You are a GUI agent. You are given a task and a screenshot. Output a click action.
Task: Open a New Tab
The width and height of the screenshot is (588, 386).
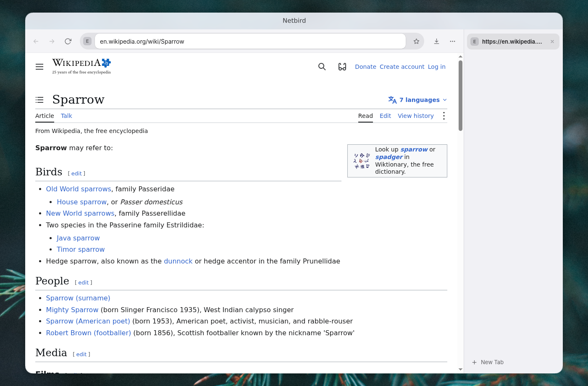(x=488, y=362)
